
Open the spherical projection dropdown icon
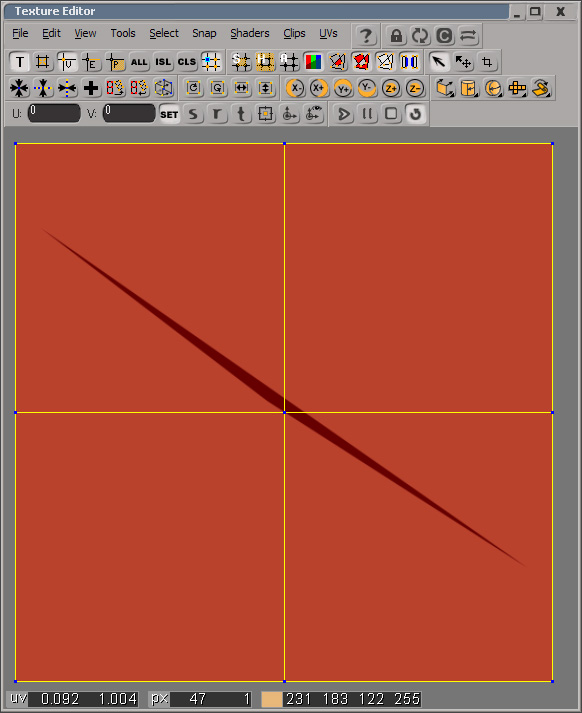pyautogui.click(x=493, y=88)
